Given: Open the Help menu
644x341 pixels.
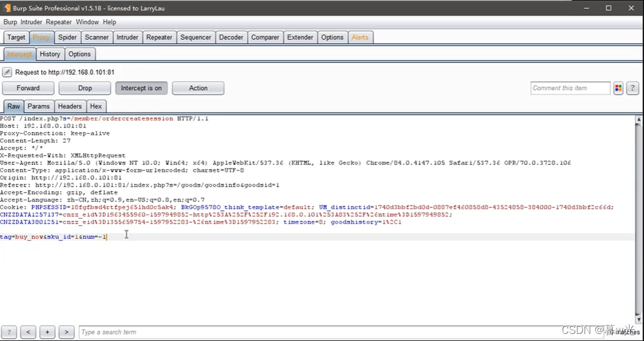Looking at the screenshot, I should [x=109, y=22].
